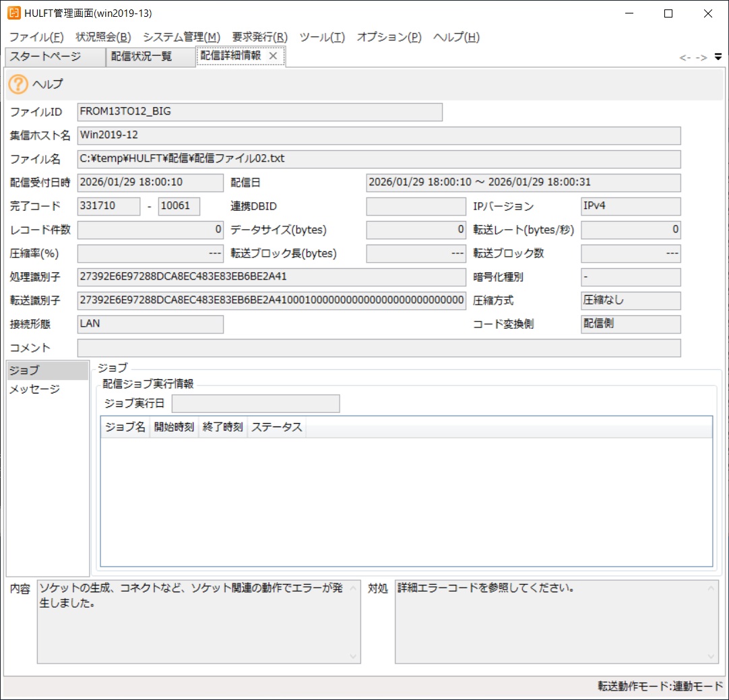Screen dimensions: 729x700
Task: Close the 配信詳細情報 tab with its X
Action: tap(273, 56)
